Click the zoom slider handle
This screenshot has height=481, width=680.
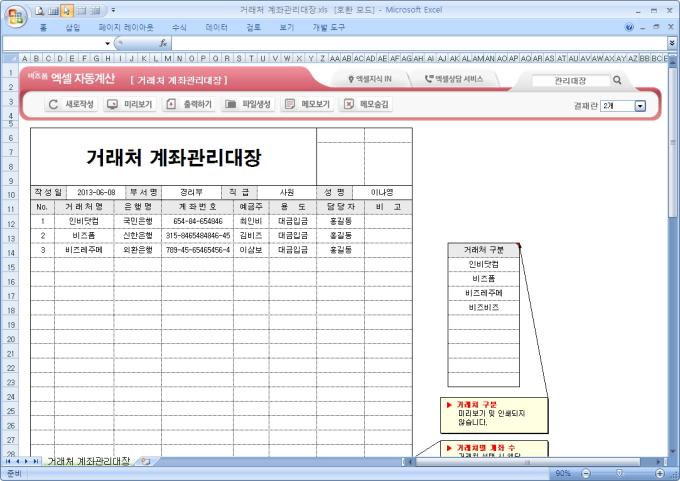tap(619, 473)
